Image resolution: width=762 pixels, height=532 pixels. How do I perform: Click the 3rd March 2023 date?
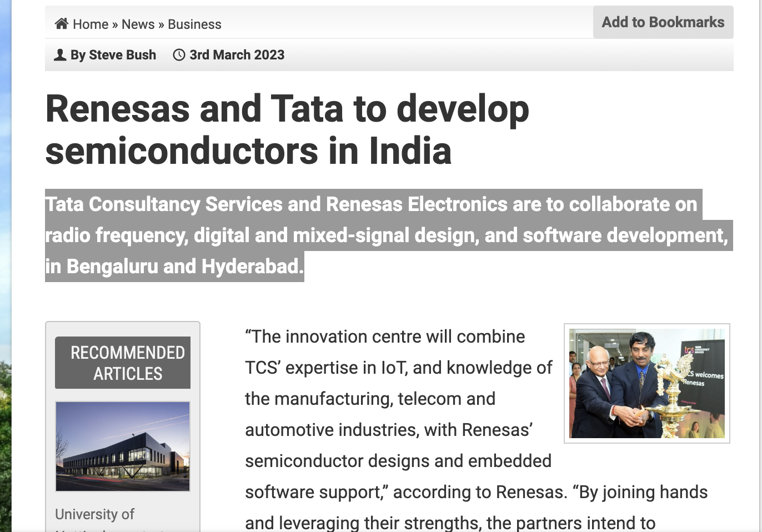pyautogui.click(x=237, y=55)
